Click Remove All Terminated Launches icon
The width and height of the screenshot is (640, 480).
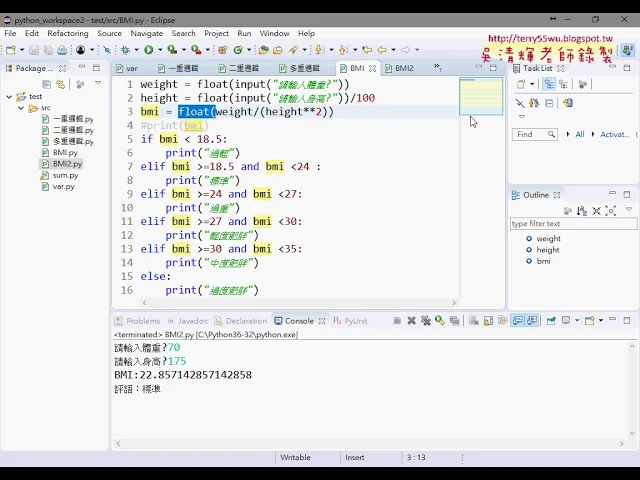426,321
